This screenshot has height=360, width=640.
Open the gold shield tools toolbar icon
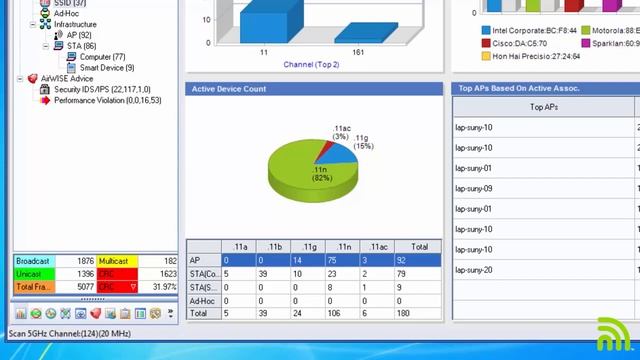[x=155, y=313]
